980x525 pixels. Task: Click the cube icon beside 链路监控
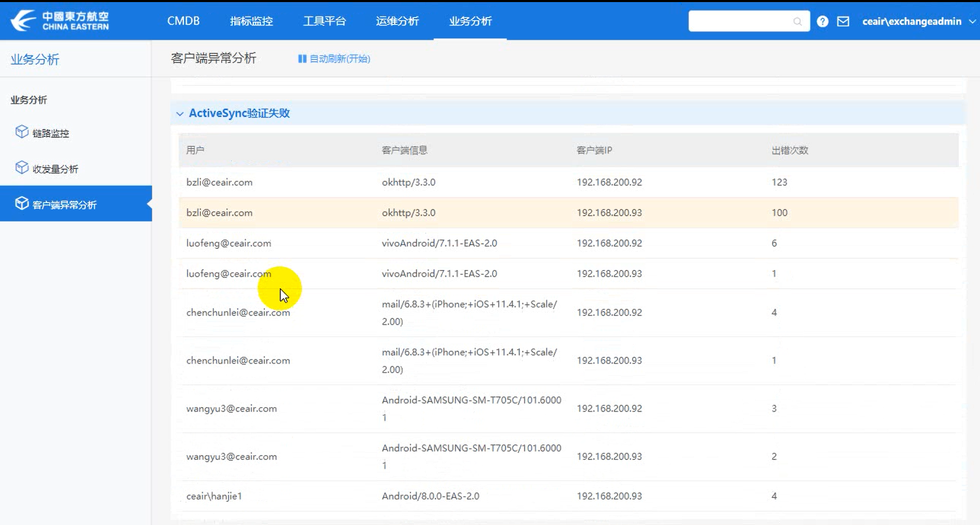22,132
